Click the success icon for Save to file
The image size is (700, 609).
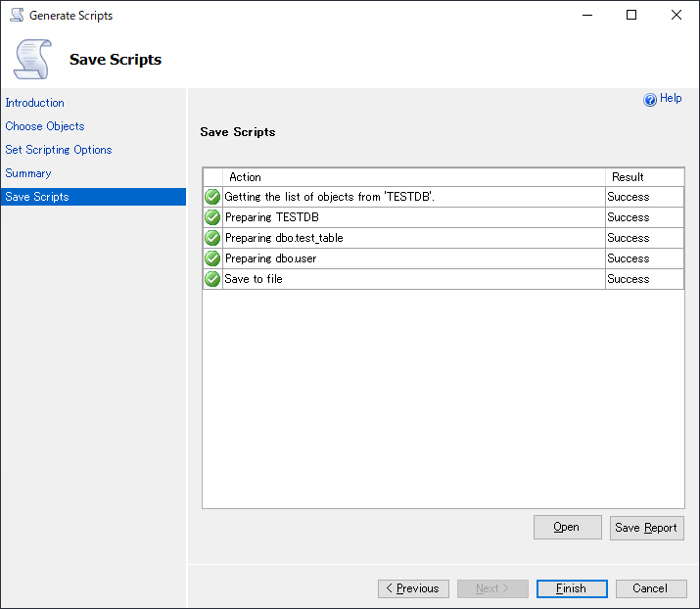[212, 279]
